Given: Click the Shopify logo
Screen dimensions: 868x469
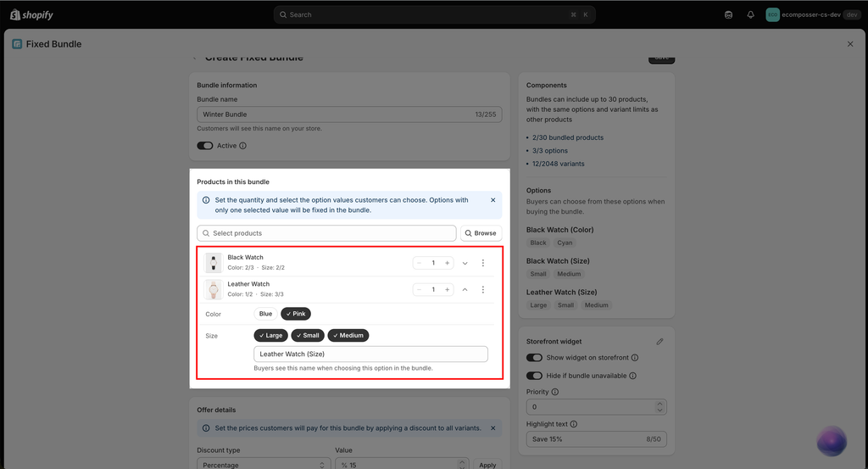Looking at the screenshot, I should tap(31, 15).
